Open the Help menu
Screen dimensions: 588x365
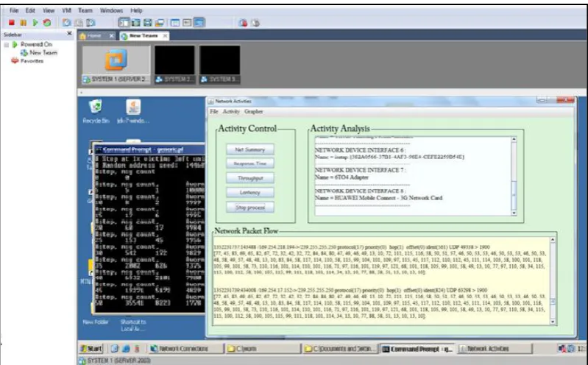(136, 10)
